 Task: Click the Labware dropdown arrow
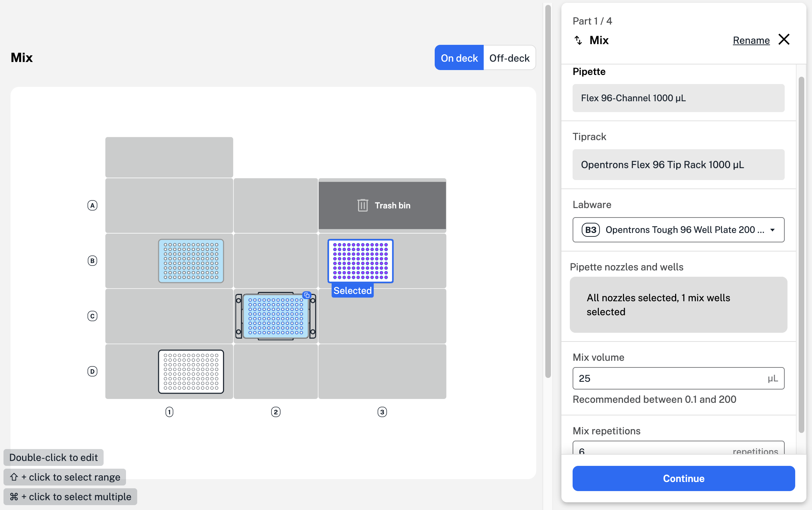click(772, 230)
